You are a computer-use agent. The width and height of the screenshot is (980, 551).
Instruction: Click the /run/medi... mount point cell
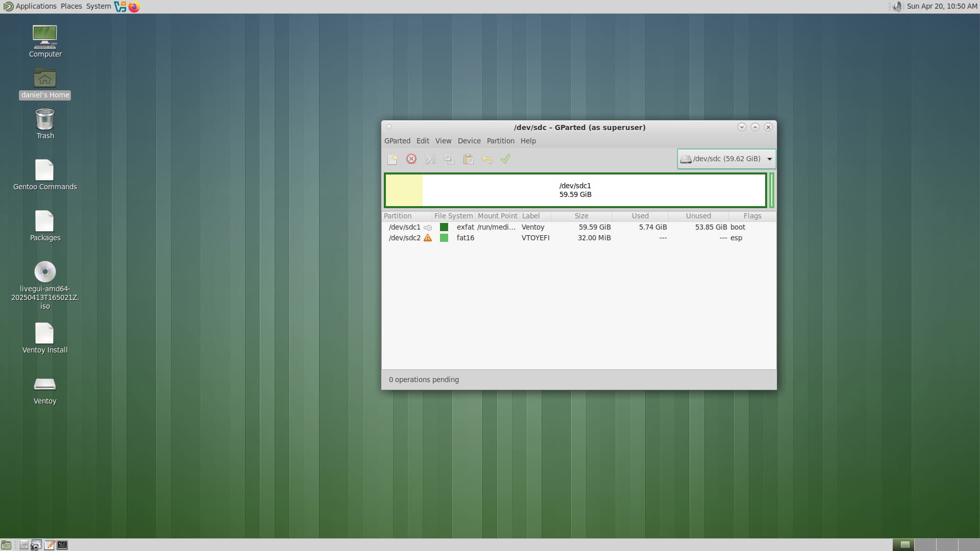[x=496, y=228]
